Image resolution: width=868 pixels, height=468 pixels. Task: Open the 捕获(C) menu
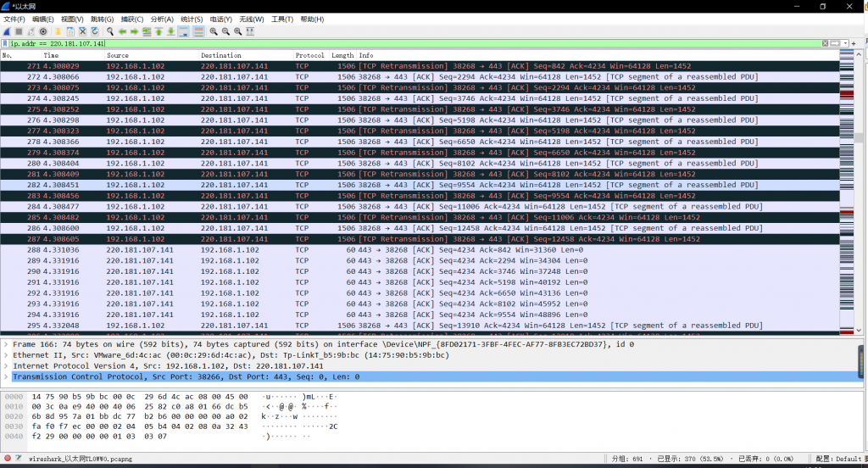(132, 19)
